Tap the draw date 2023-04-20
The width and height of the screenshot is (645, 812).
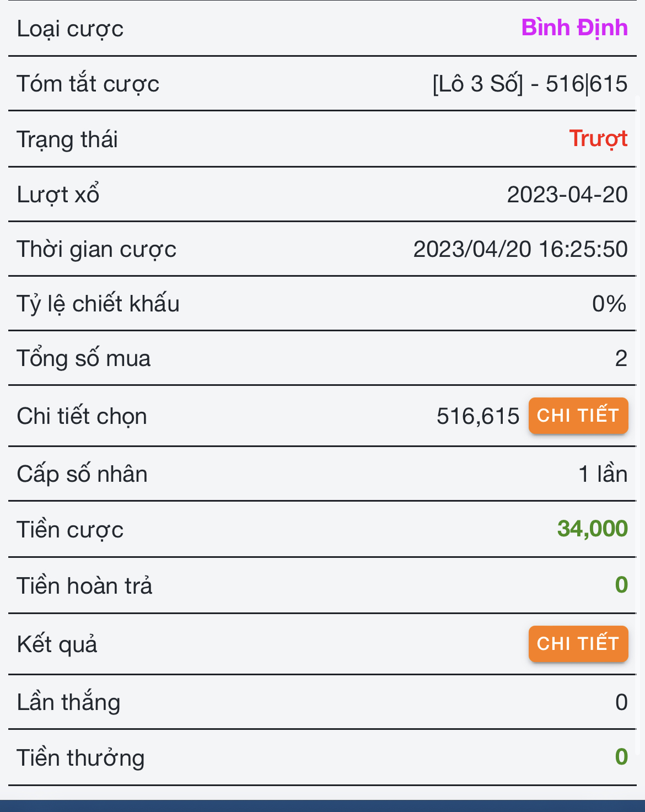567,195
